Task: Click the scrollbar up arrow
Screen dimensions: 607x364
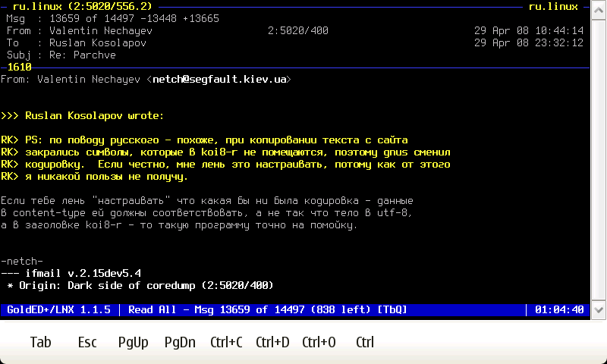Action: pos(598,8)
